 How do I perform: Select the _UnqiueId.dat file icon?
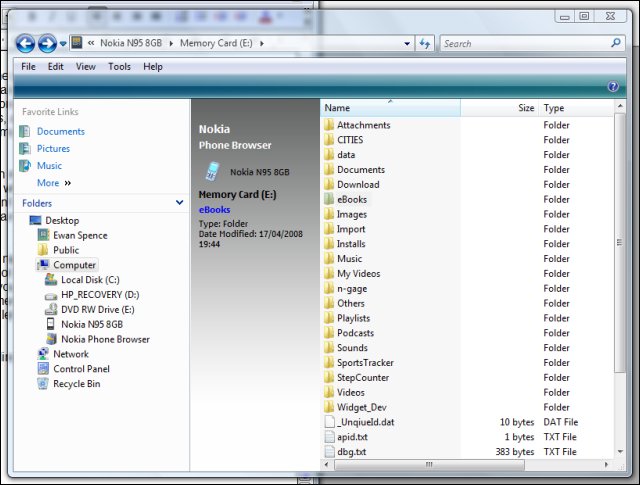point(329,422)
